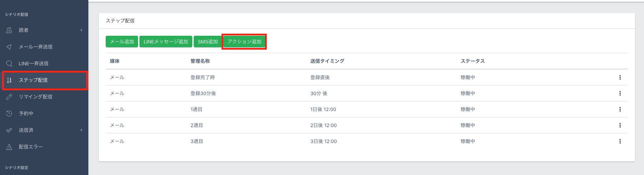Open options menu for 登録完了時 row
This screenshot has width=644, height=175.
(620, 77)
